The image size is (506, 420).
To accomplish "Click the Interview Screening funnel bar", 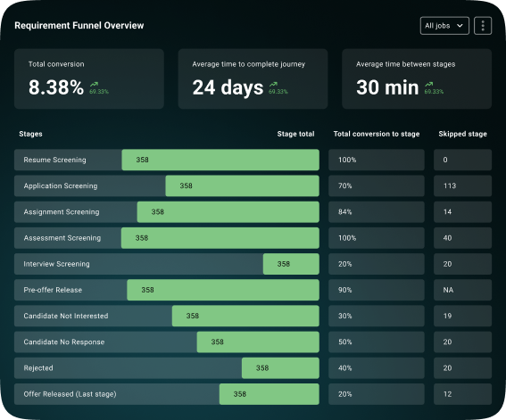I will (x=291, y=264).
